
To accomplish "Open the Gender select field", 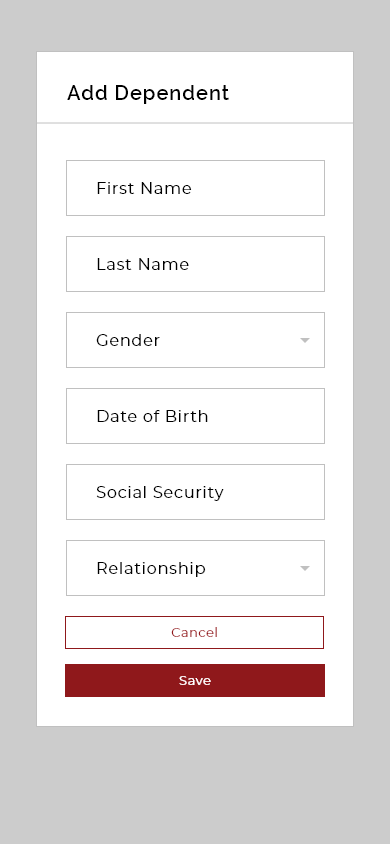I will 195,340.
